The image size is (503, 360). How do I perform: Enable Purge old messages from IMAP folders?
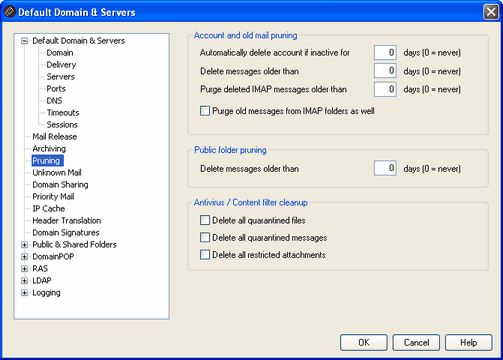click(205, 111)
